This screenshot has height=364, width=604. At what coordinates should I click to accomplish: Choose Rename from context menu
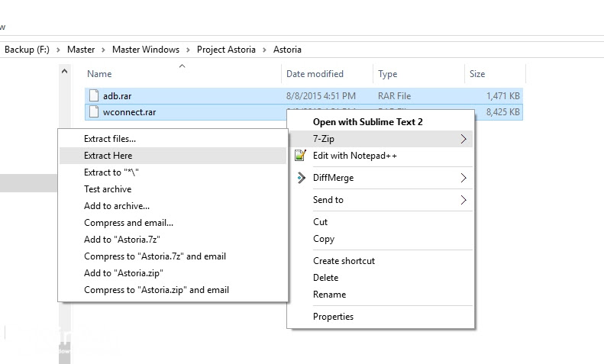pos(380,295)
